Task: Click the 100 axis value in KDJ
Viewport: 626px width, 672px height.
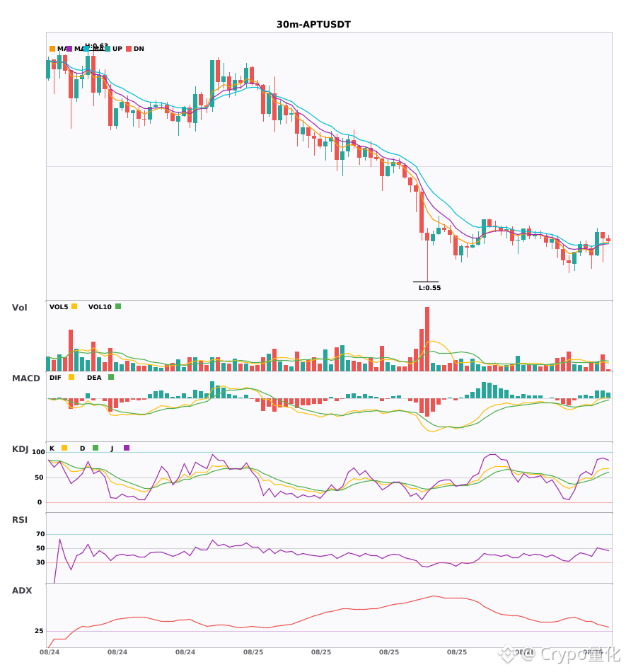Action: pyautogui.click(x=39, y=452)
